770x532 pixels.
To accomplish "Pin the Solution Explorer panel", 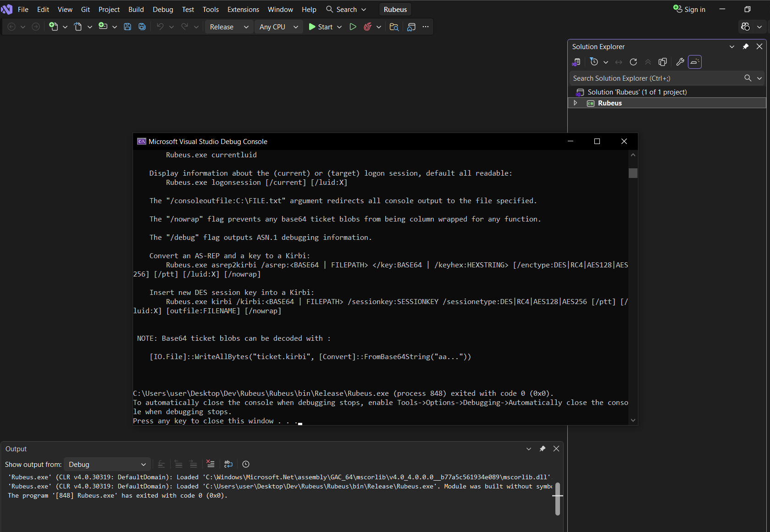I will tap(745, 46).
